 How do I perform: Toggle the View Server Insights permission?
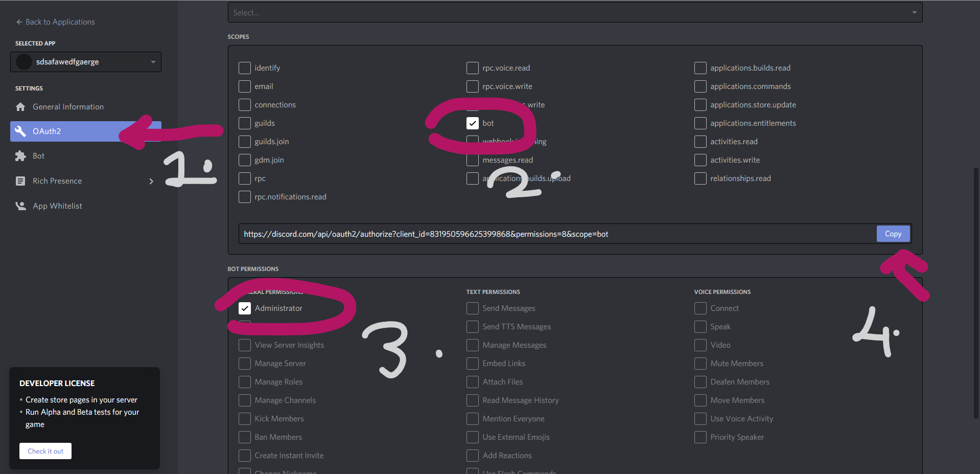pyautogui.click(x=245, y=345)
